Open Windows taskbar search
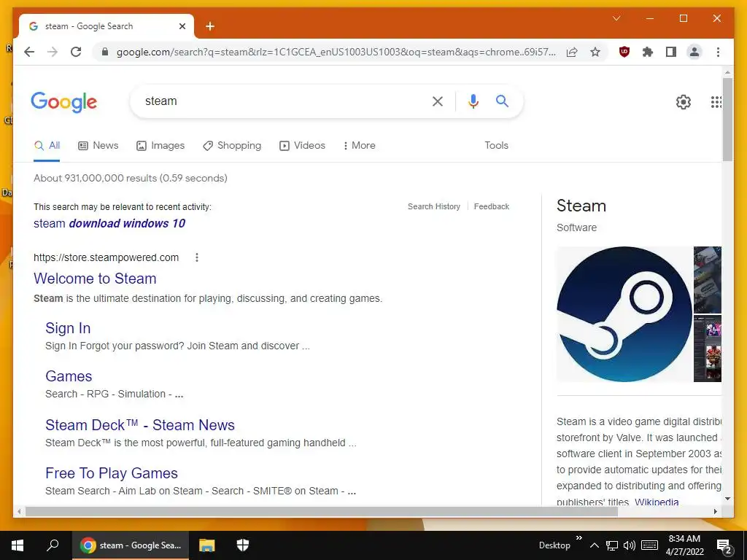747x560 pixels. 53,545
